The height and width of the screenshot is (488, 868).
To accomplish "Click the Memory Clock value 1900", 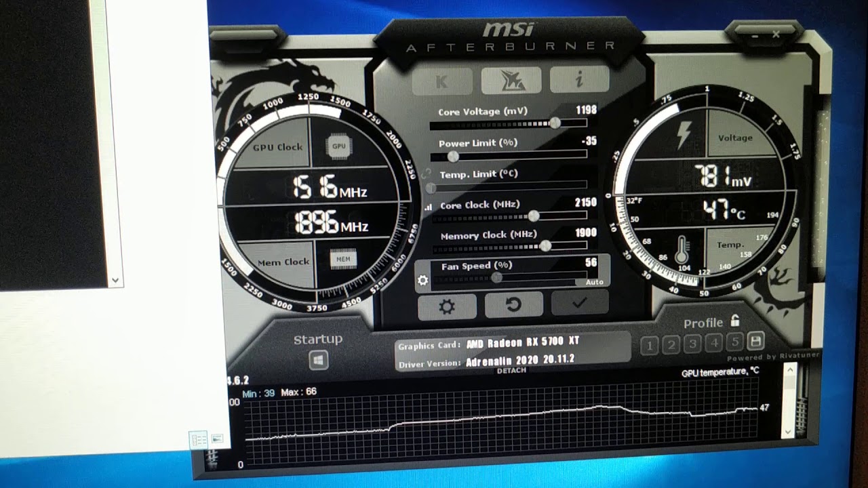I will coord(586,232).
